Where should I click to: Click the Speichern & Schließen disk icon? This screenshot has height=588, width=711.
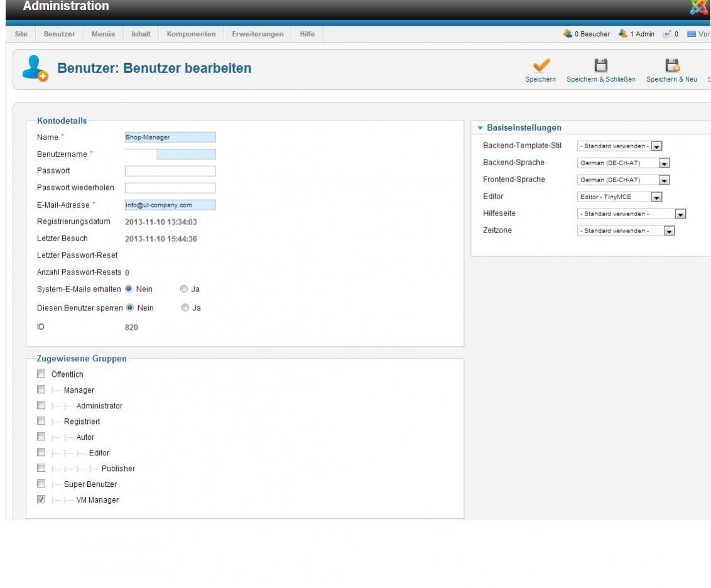[600, 65]
